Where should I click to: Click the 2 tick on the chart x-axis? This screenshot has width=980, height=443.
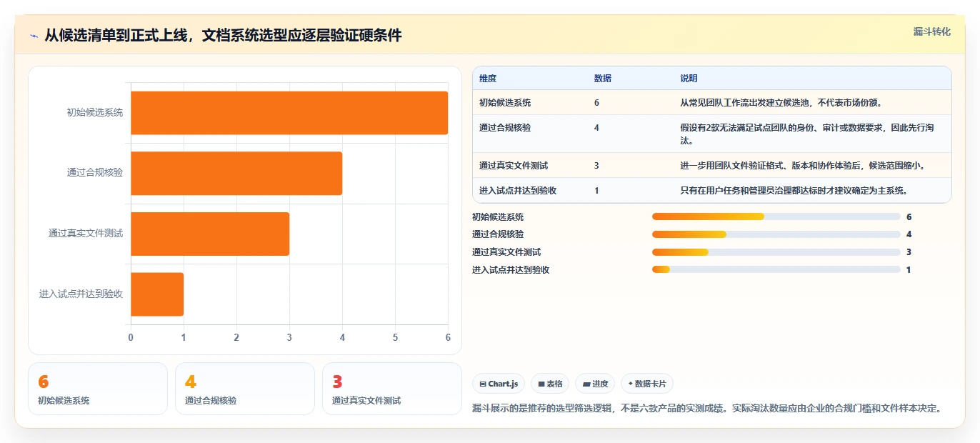coord(236,337)
